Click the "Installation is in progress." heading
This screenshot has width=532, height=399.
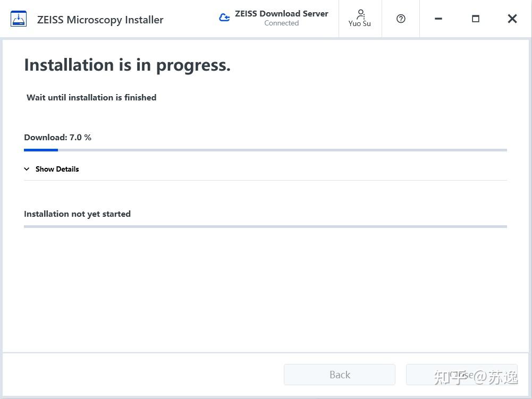pyautogui.click(x=128, y=65)
